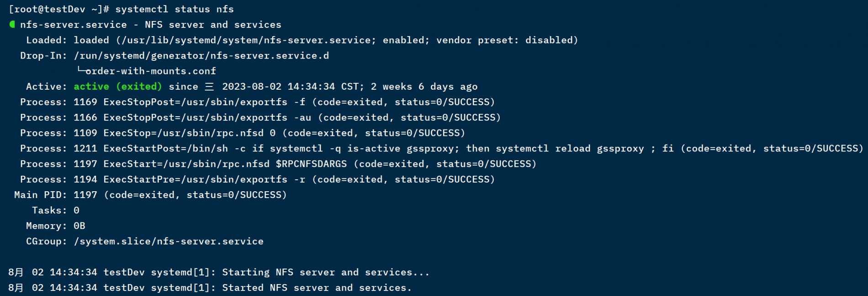Click the process ID 1169 on ExecStopPost line
This screenshot has height=296, width=868.
pyautogui.click(x=85, y=102)
